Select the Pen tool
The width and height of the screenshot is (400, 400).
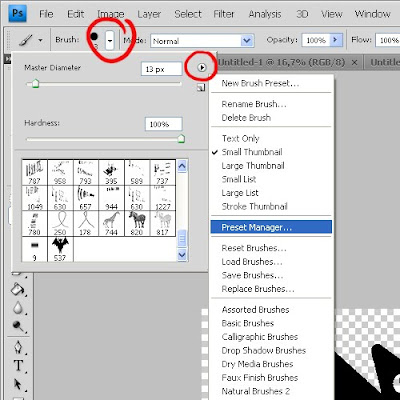pyautogui.click(x=18, y=347)
